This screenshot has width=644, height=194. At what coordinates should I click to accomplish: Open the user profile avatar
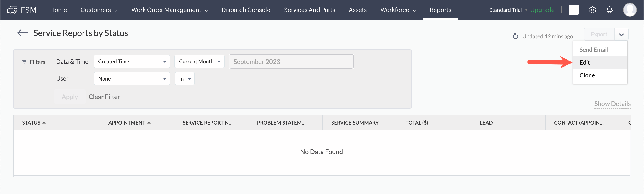tap(630, 10)
